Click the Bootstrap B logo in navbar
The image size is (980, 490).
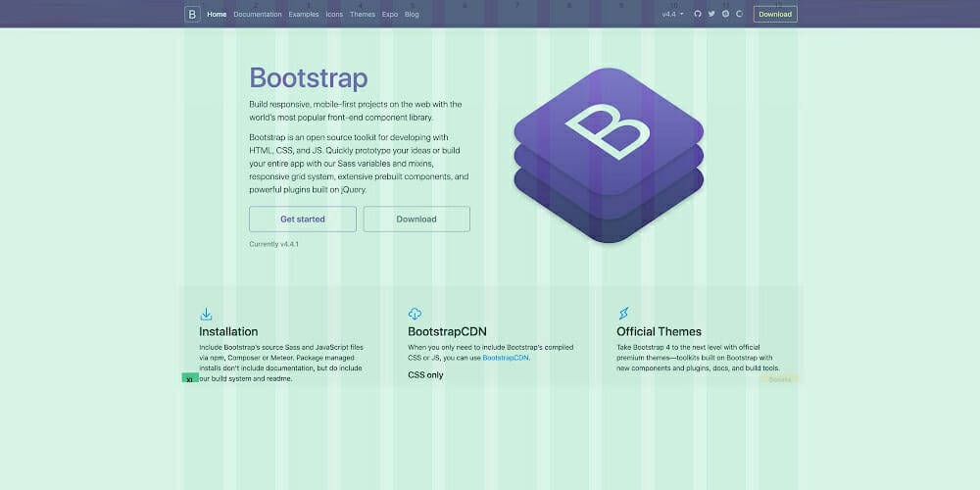[192, 14]
